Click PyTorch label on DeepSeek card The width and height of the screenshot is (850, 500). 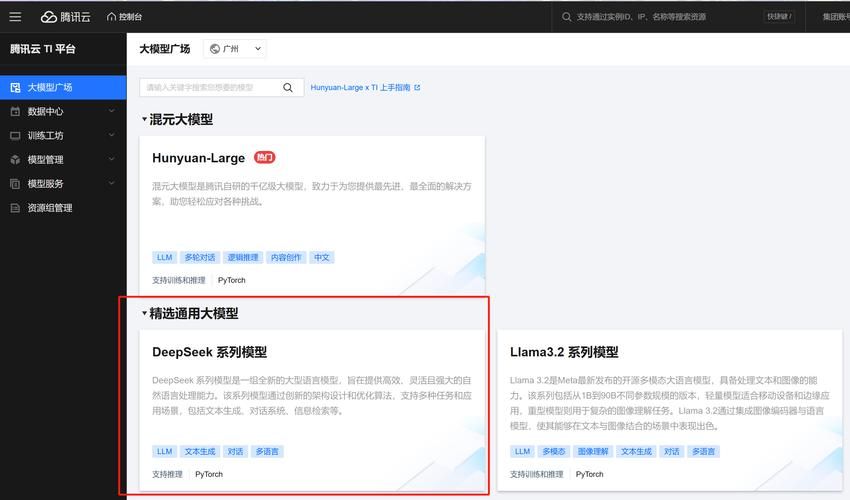(x=209, y=474)
